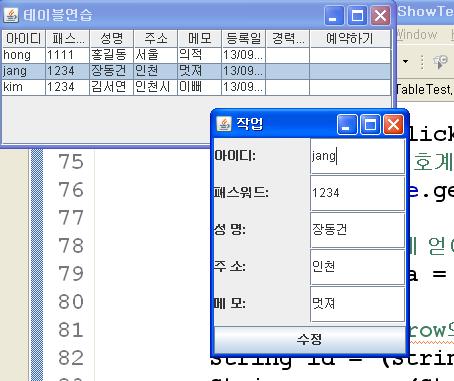The height and width of the screenshot is (381, 454).
Task: Click the 메모 field showing 멋져
Action: pyautogui.click(x=358, y=304)
